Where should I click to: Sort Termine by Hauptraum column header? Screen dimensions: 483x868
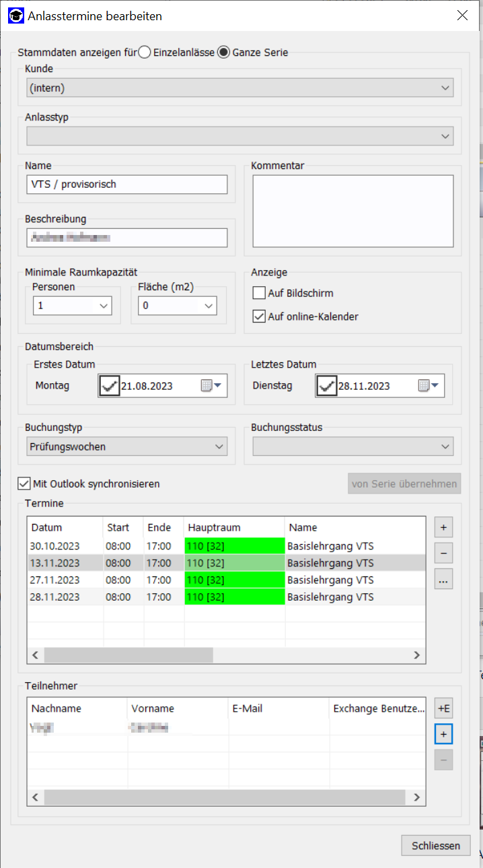click(x=233, y=527)
